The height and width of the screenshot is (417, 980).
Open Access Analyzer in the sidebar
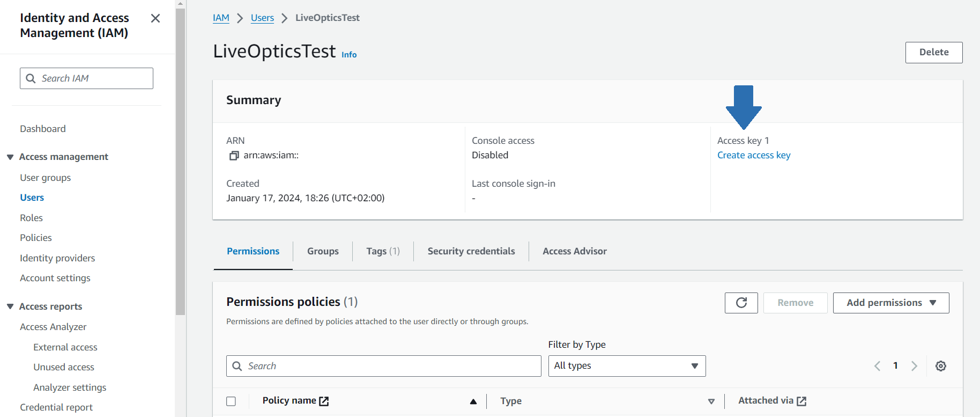point(53,327)
